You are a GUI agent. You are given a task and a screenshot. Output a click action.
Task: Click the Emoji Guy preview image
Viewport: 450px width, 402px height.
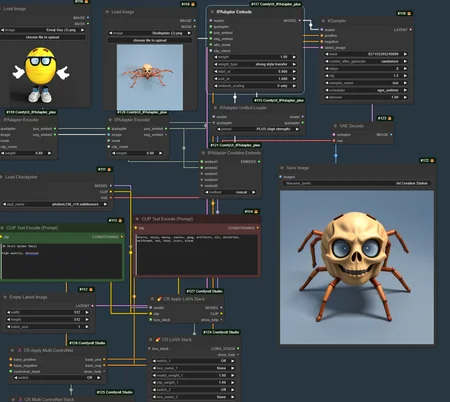41,75
